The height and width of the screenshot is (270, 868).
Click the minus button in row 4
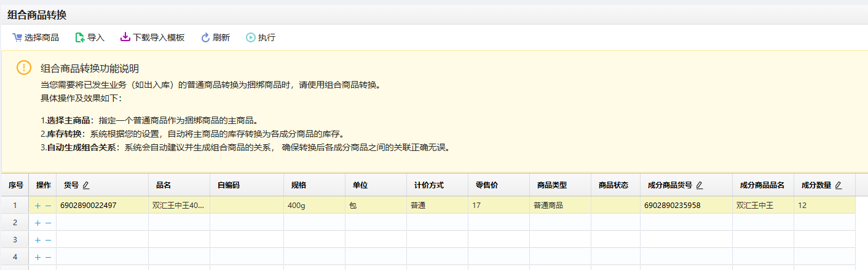[48, 257]
